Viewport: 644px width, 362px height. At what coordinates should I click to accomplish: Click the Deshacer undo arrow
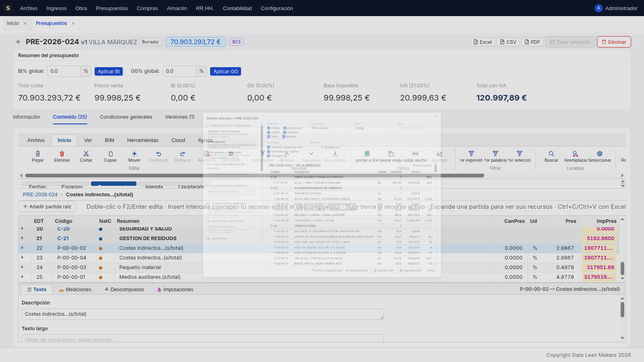[159, 154]
